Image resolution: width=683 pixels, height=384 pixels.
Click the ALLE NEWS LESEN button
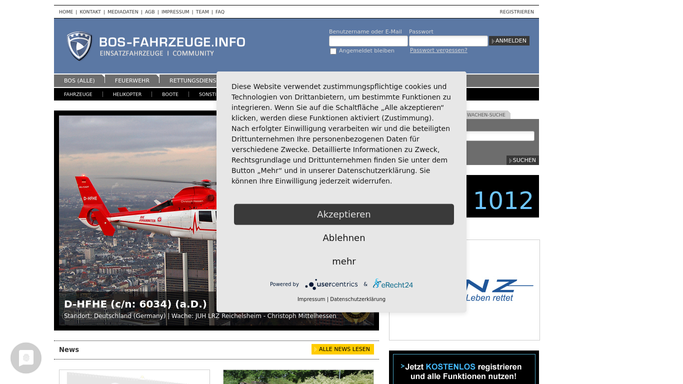coord(342,349)
